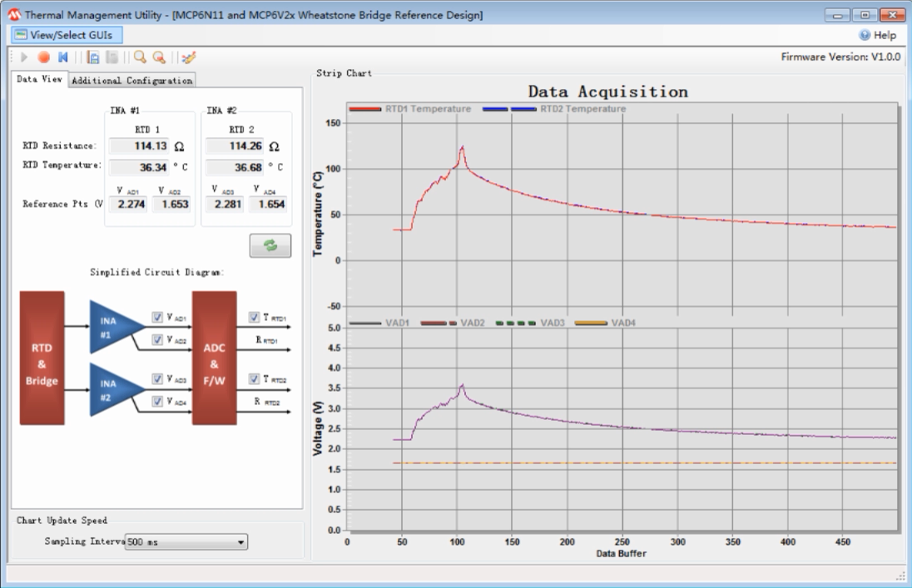Image resolution: width=912 pixels, height=588 pixels.
Task: Click the temperature peak near buffer 100
Action: [463, 147]
